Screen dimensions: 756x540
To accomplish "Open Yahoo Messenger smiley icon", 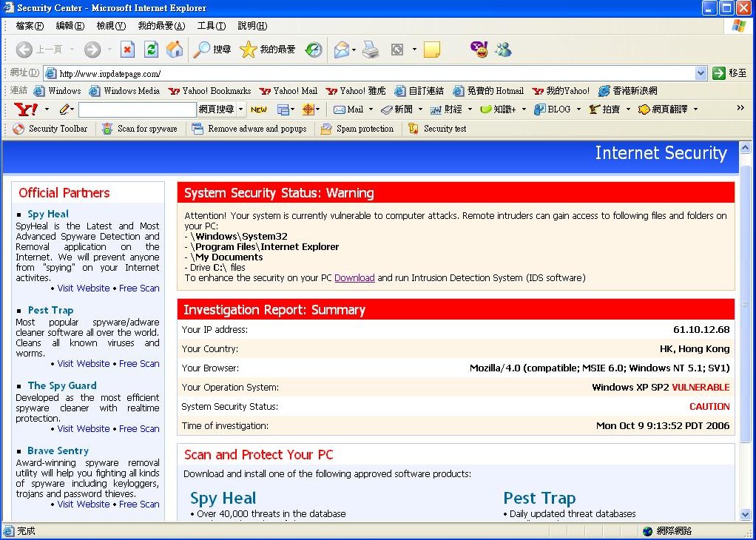I will pos(479,49).
